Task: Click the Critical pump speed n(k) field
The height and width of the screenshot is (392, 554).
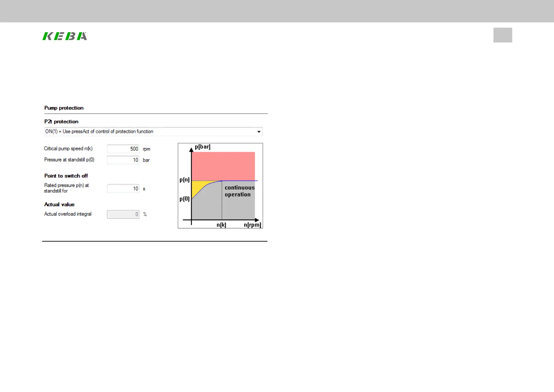Action: pyautogui.click(x=123, y=149)
